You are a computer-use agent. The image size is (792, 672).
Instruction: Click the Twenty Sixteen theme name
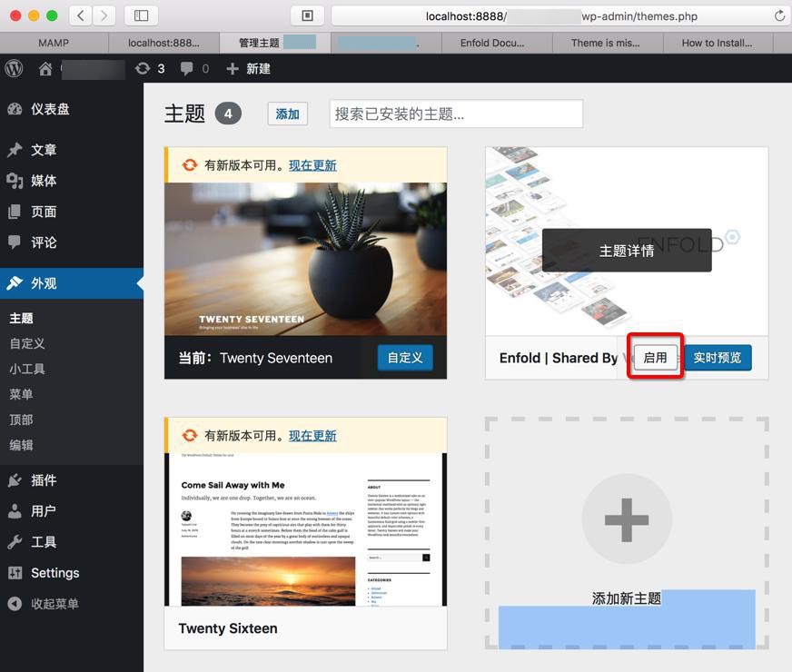click(228, 628)
